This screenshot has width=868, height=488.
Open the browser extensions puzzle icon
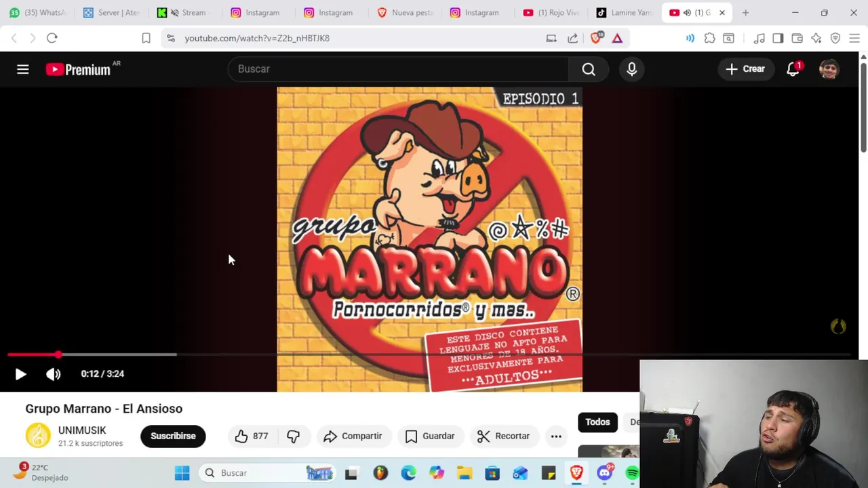(709, 38)
